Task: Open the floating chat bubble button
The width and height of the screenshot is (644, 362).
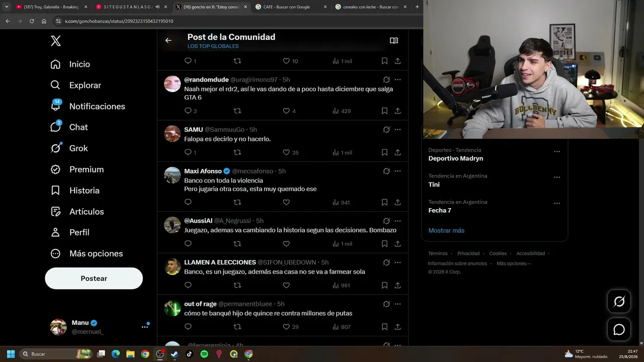Action: 619,330
